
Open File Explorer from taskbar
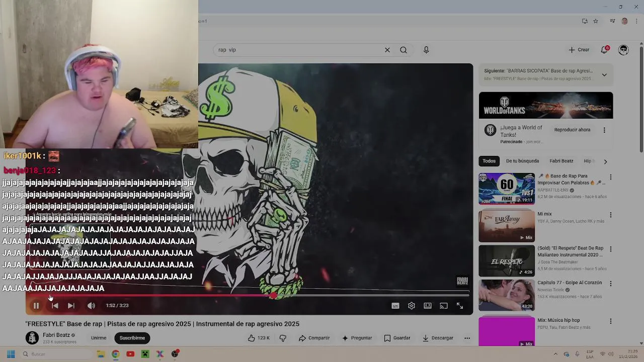coord(101,354)
